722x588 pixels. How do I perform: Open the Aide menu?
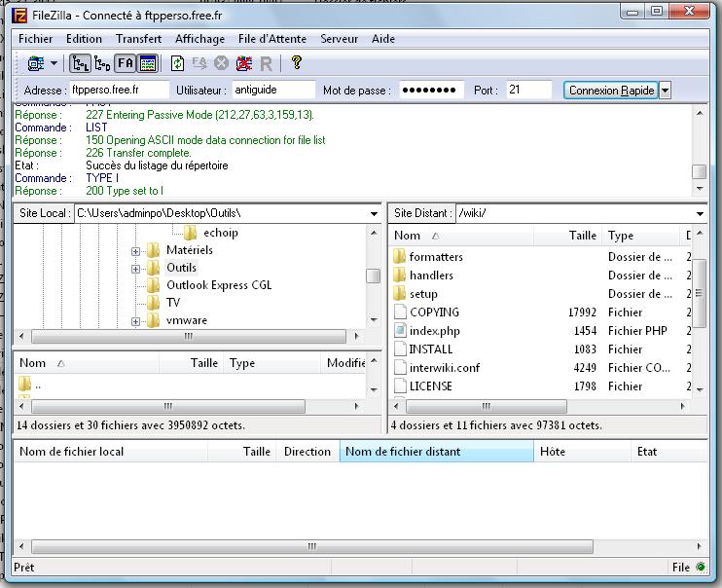383,39
